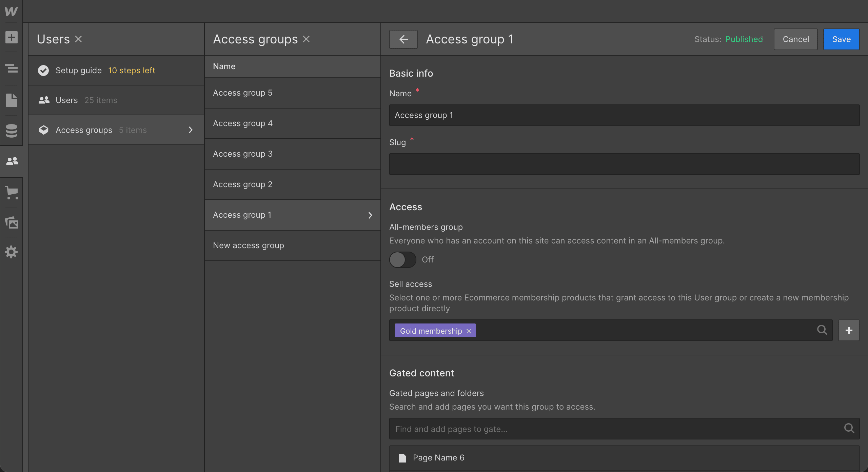Click the back arrow beside Access group 1
This screenshot has height=472, width=868.
pyautogui.click(x=403, y=39)
